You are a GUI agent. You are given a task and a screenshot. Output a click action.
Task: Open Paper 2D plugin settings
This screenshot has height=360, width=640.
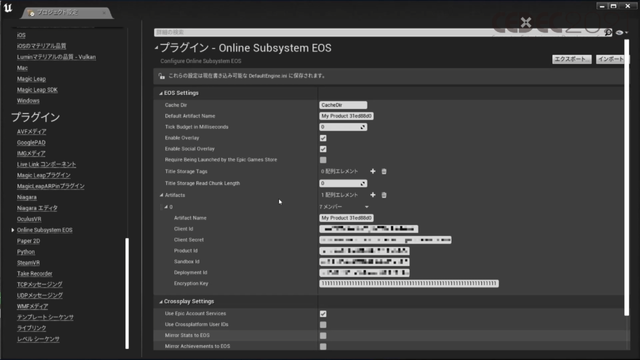(28, 241)
